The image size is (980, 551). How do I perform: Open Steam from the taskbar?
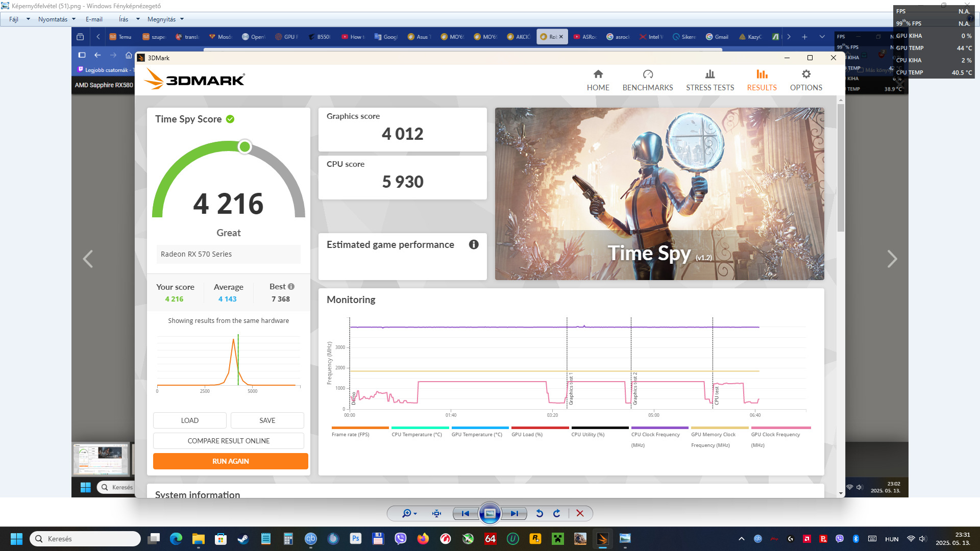[x=243, y=539]
